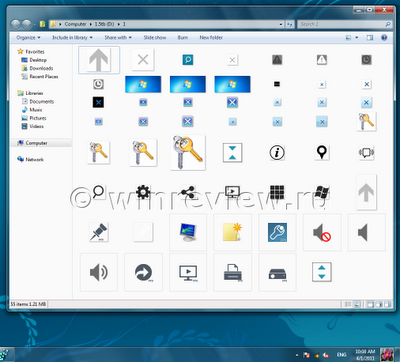
Task: Start the Slide show
Action: [155, 38]
